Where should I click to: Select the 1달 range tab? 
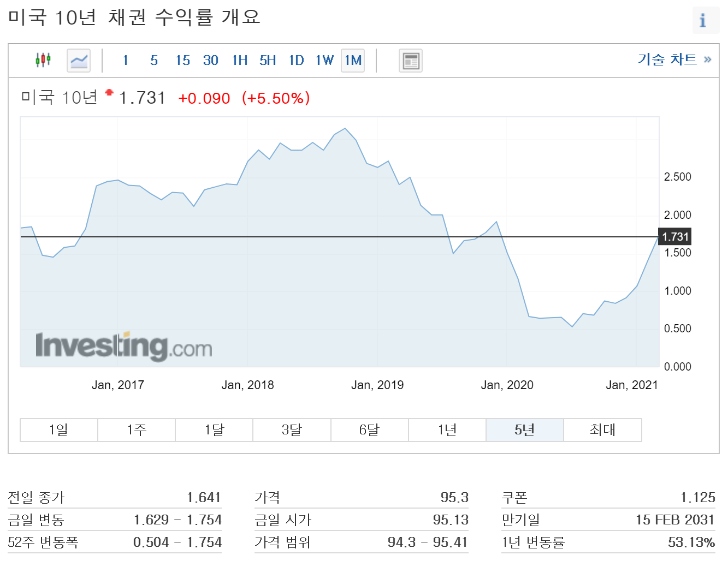(214, 430)
